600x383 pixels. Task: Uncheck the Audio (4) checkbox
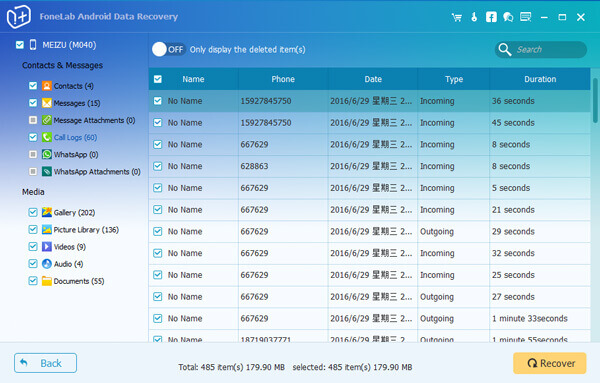[33, 264]
